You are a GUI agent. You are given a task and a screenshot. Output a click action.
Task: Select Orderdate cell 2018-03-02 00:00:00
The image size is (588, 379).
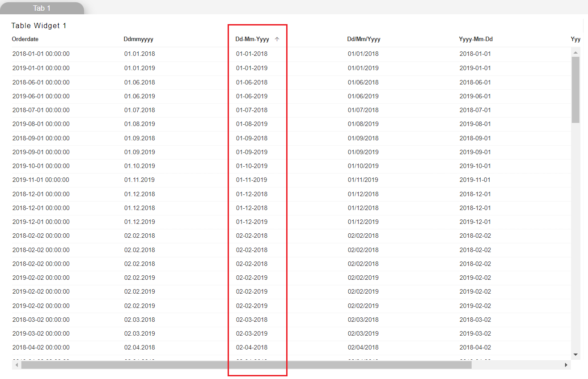pyautogui.click(x=41, y=320)
